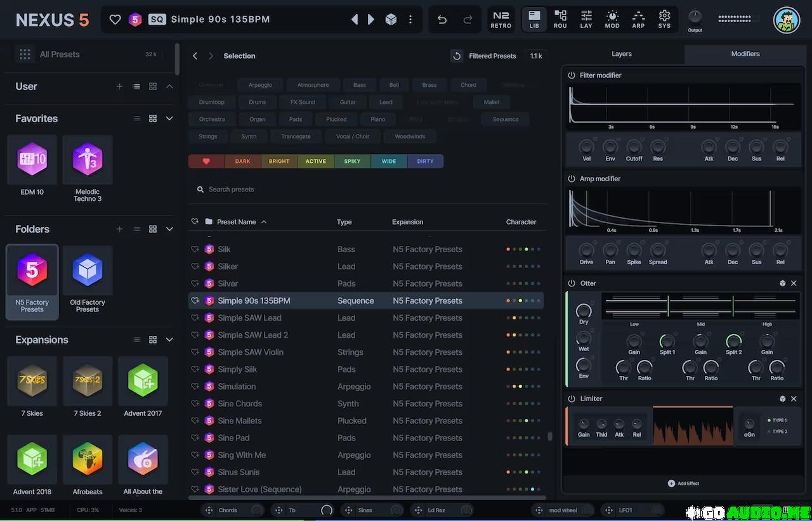Toggle the Filter modifier power button
This screenshot has width=812, height=521.
click(572, 75)
